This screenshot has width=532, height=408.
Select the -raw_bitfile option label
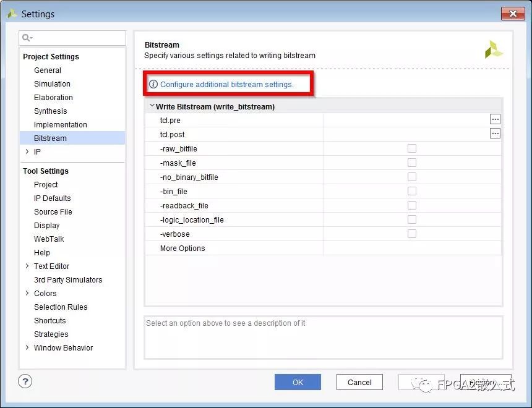click(x=178, y=149)
